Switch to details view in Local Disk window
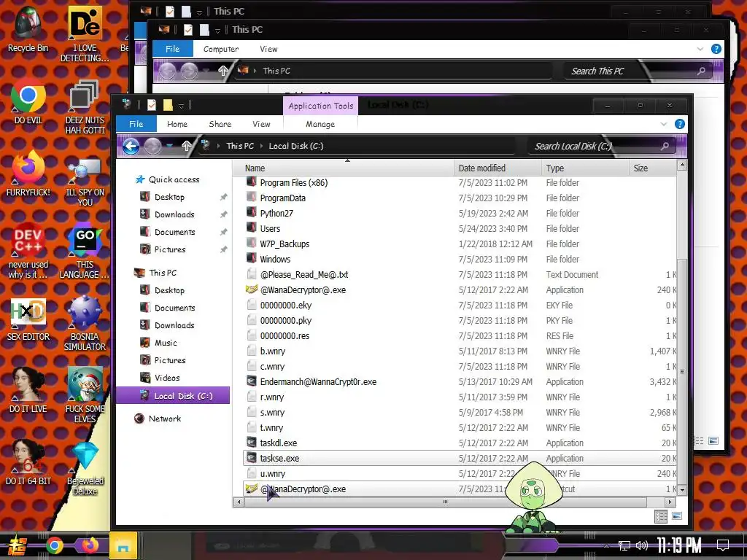747x560 pixels. (661, 516)
